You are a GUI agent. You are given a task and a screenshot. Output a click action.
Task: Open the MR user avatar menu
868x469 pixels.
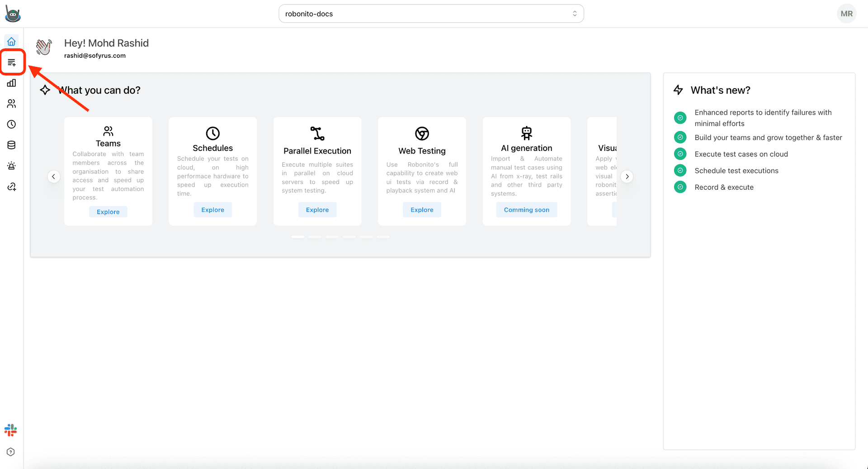click(x=846, y=14)
